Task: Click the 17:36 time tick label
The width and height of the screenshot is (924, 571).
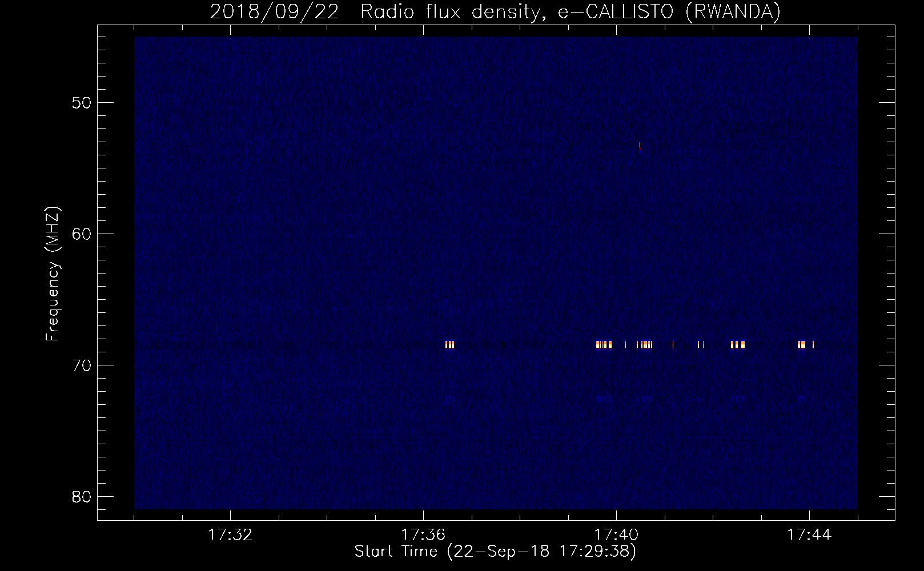Action: click(x=423, y=535)
